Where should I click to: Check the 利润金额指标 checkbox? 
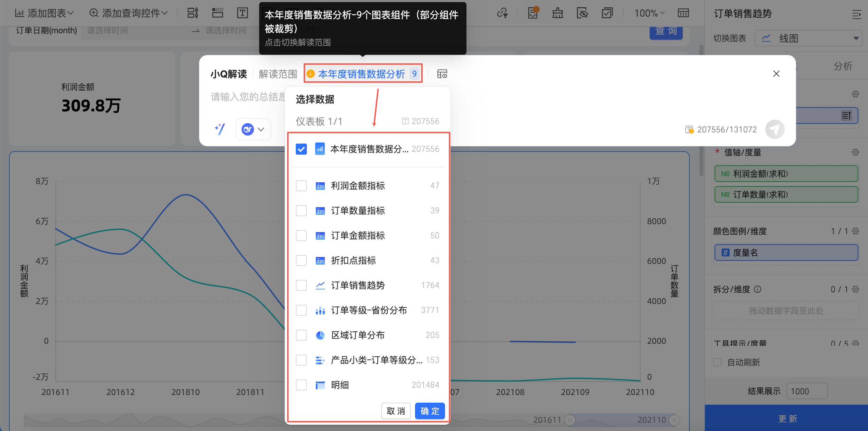[301, 186]
